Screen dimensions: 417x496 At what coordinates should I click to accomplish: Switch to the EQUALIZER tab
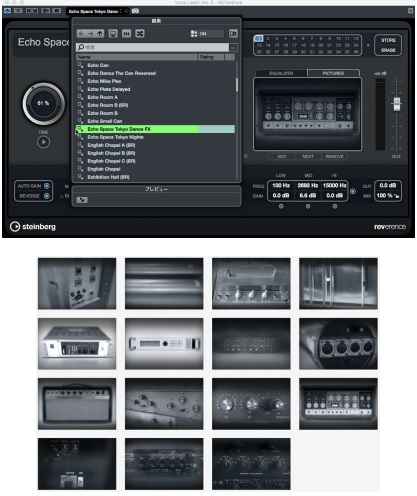[x=281, y=73]
